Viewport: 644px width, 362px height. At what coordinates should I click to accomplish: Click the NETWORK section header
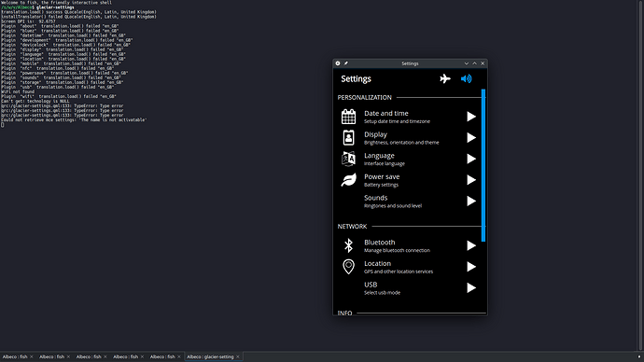(352, 226)
